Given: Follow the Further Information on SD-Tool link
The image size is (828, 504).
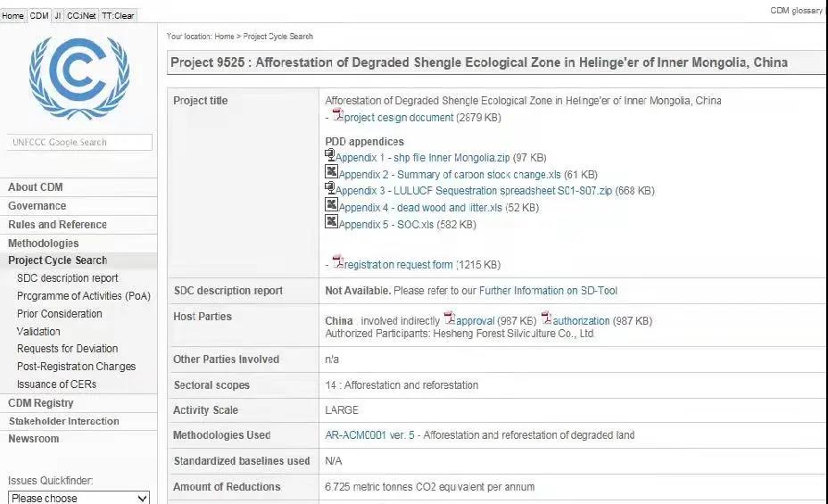Looking at the screenshot, I should (x=548, y=291).
